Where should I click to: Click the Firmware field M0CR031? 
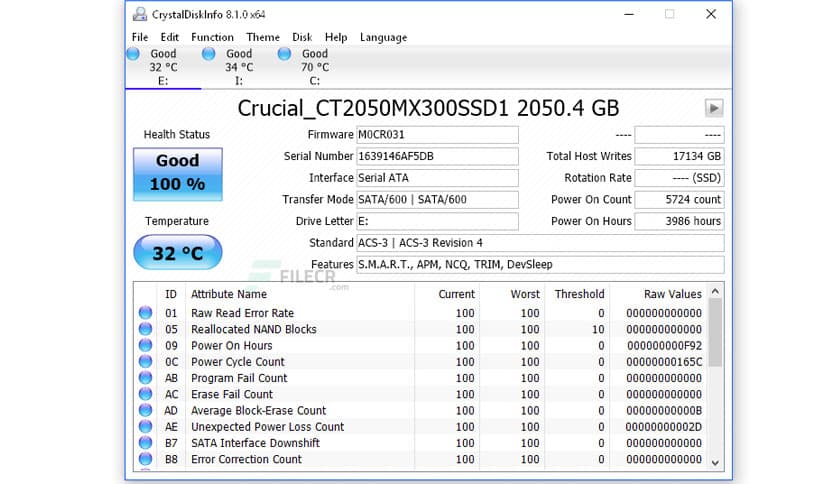click(437, 135)
